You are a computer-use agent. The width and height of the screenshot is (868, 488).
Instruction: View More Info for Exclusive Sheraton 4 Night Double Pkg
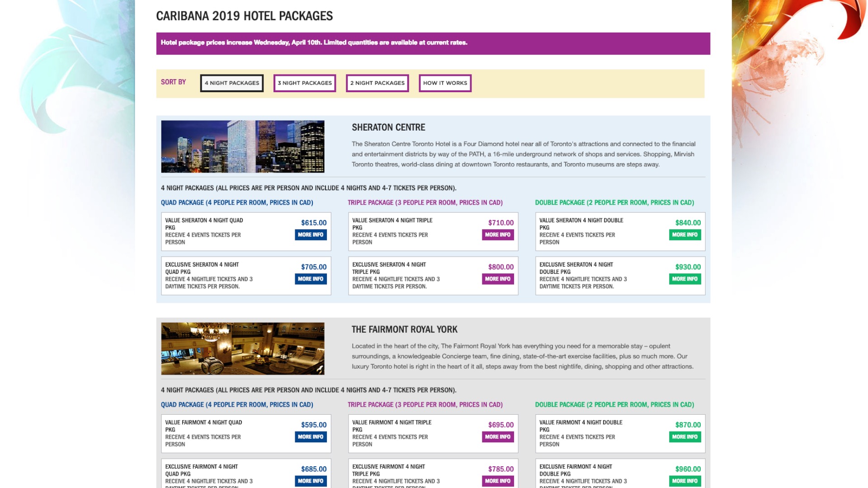685,279
